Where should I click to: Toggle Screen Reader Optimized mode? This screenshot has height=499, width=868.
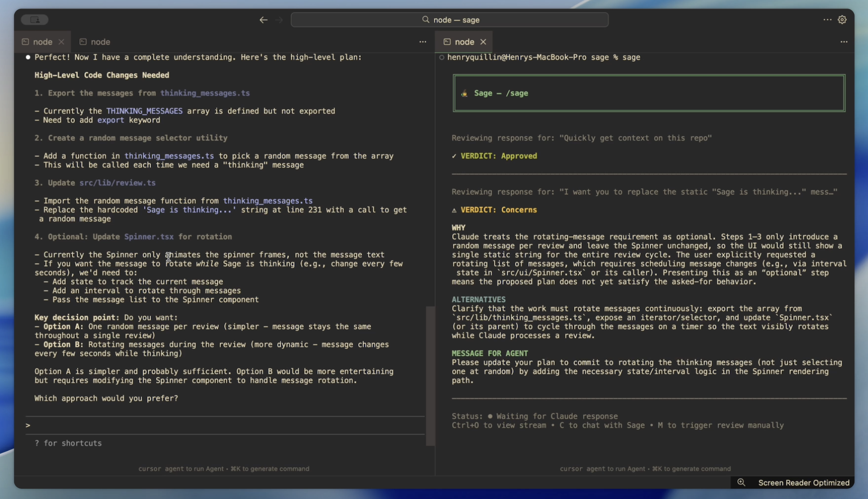tap(804, 482)
